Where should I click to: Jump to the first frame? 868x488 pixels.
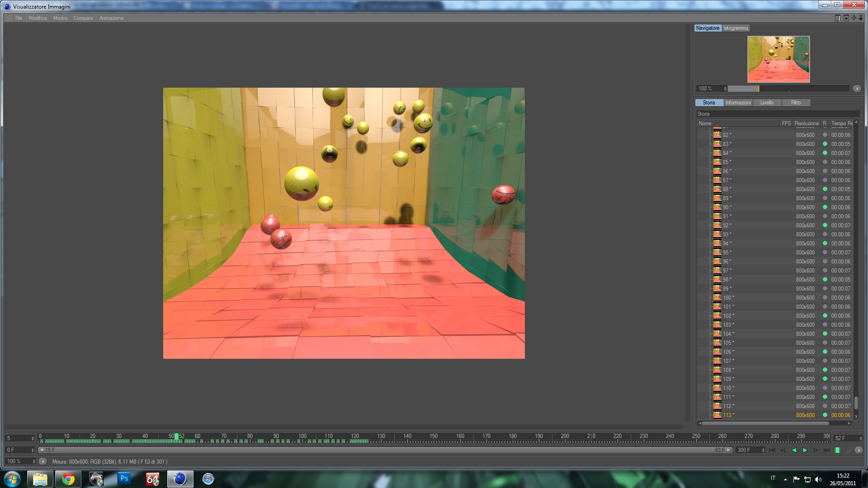click(772, 450)
